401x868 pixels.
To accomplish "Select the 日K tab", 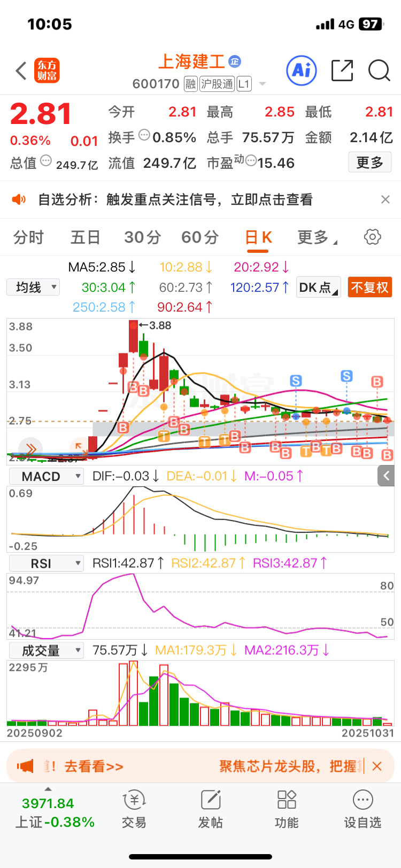I will [x=259, y=237].
